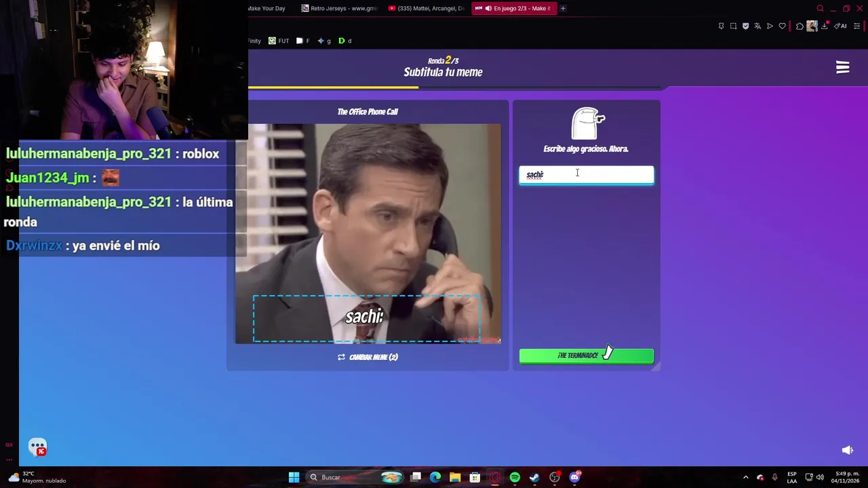Open Microsoft Edge from the taskbar
This screenshot has height=488, width=868.
[435, 477]
